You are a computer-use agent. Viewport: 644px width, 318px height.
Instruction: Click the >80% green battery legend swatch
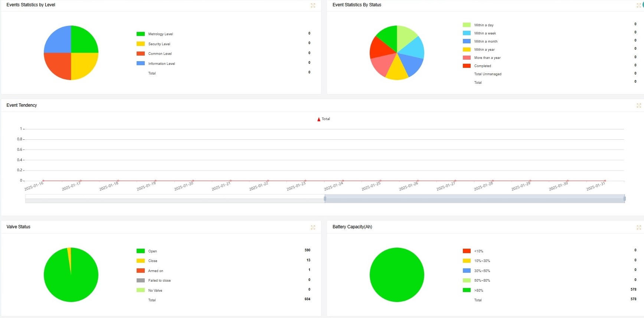pos(467,290)
